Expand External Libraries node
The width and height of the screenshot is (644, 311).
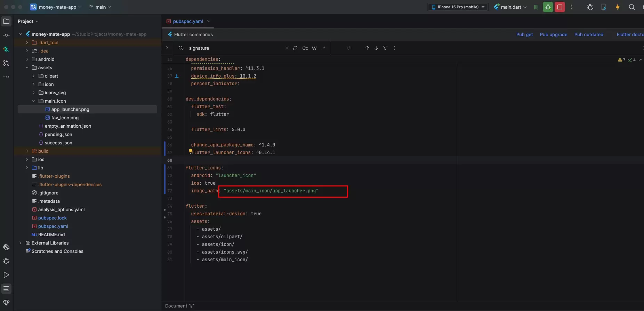21,243
